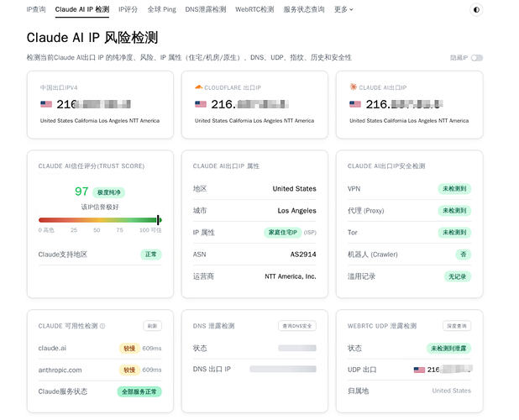Open the IP查询 tab
This screenshot has width=519, height=420.
click(36, 9)
